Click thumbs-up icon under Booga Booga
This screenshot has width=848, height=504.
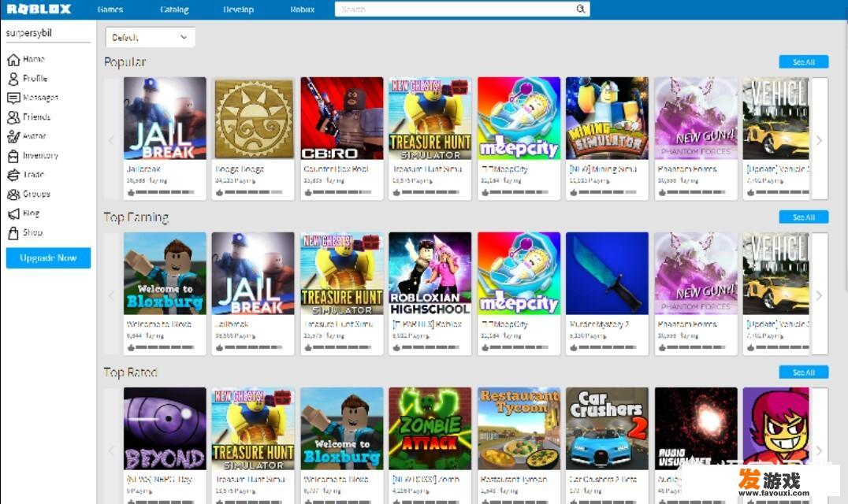(219, 192)
